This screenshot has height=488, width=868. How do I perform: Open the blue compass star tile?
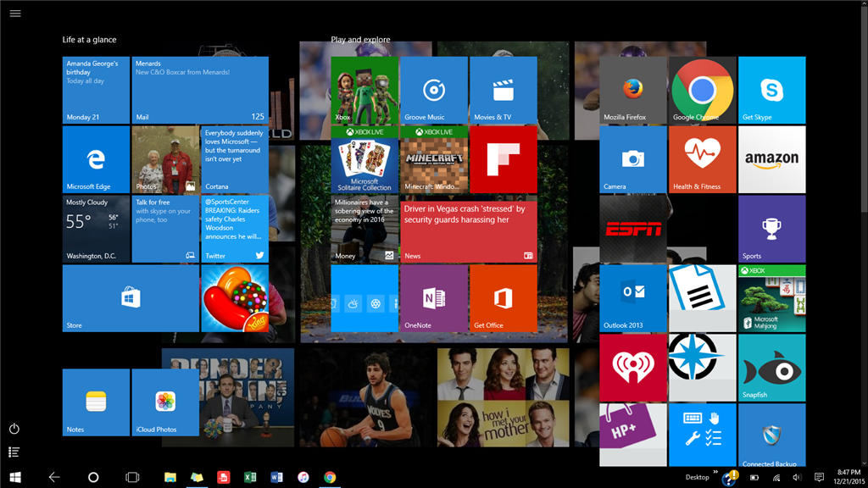click(x=703, y=368)
